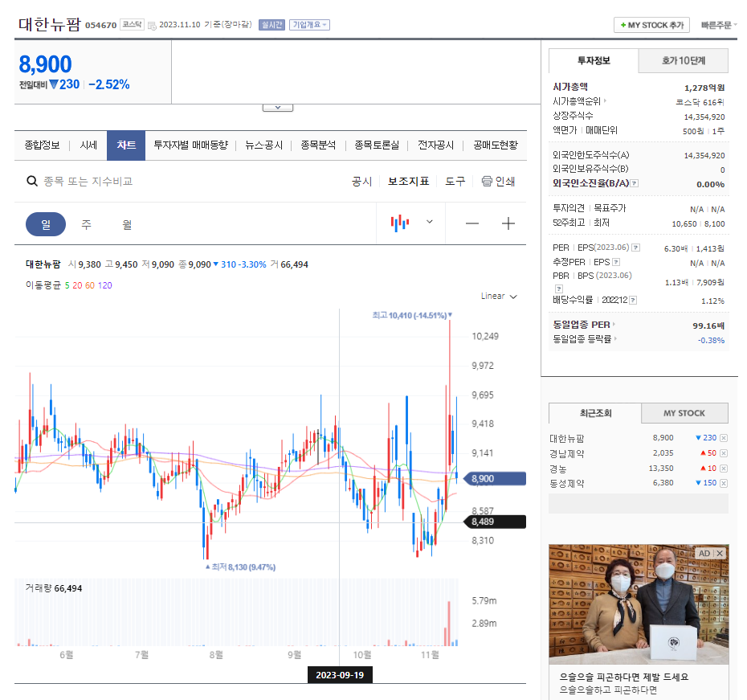Screen dimensions: 747x700
Task: Toggle the 60-day moving average
Action: click(90, 285)
